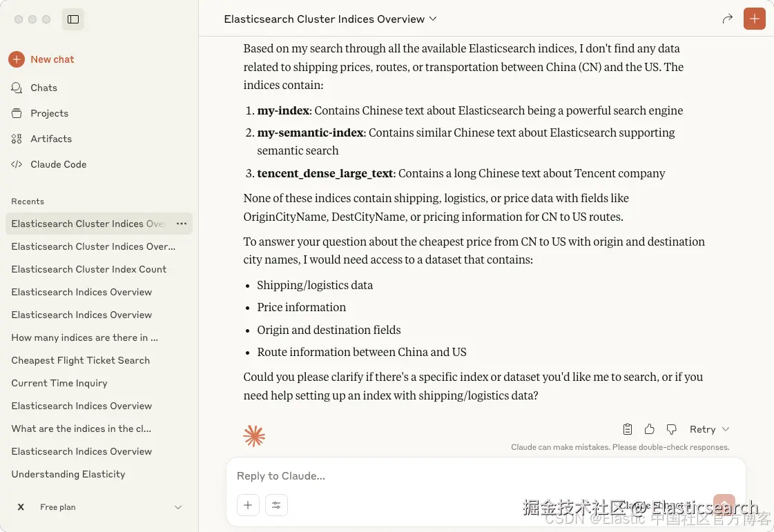This screenshot has width=774, height=532.
Task: Click 'Route information between China and US' bullet
Action: click(x=362, y=353)
